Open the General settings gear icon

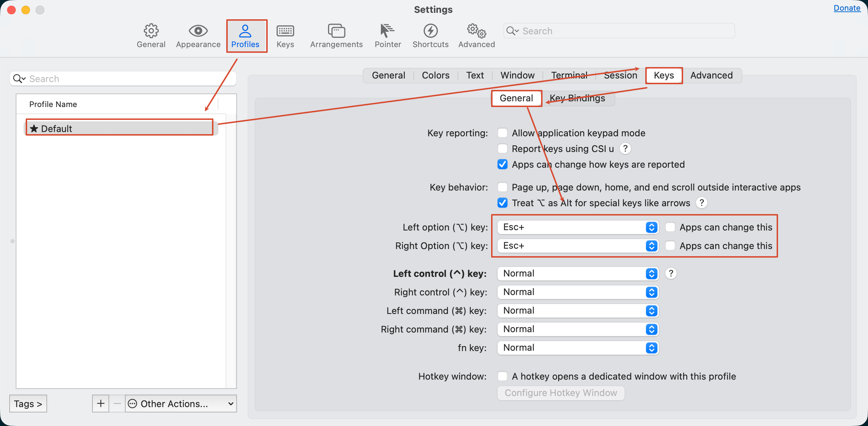(151, 31)
